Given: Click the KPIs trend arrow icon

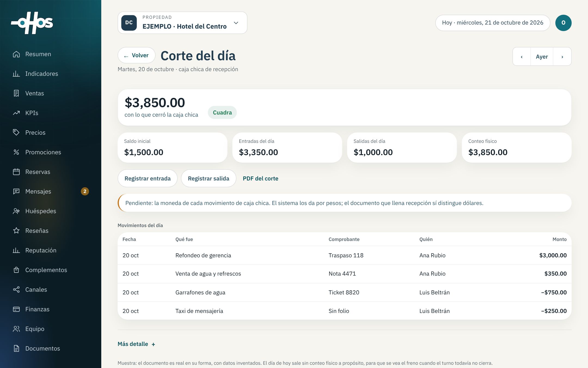Looking at the screenshot, I should [x=16, y=113].
